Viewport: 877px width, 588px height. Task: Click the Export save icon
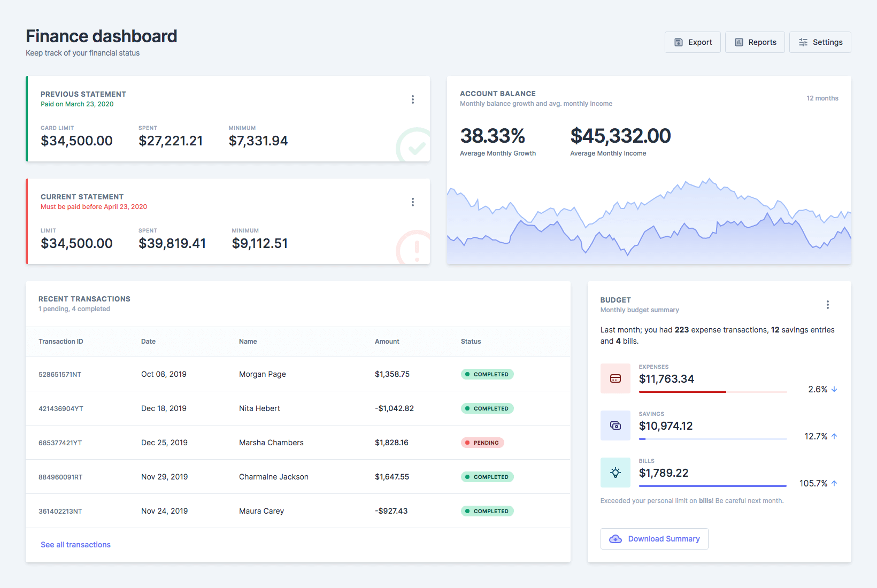click(678, 42)
